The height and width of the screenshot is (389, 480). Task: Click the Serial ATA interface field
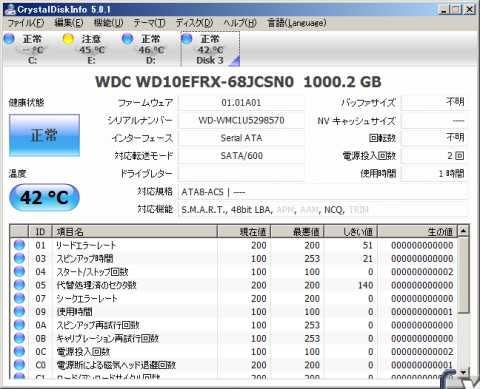(x=241, y=138)
